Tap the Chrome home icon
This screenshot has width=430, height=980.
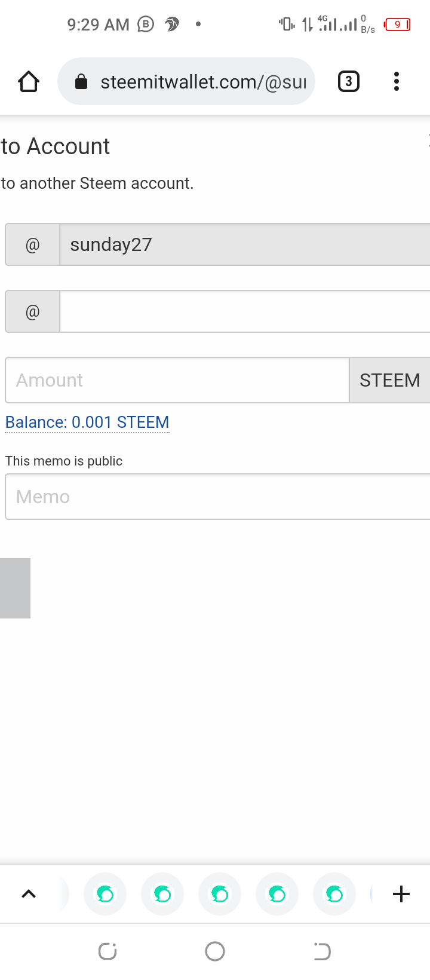29,81
